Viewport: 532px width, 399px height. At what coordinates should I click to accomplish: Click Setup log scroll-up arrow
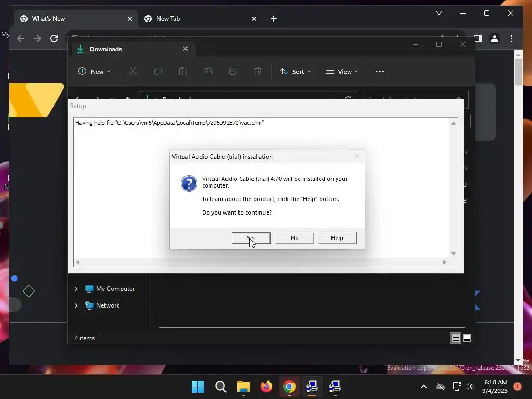coord(453,123)
